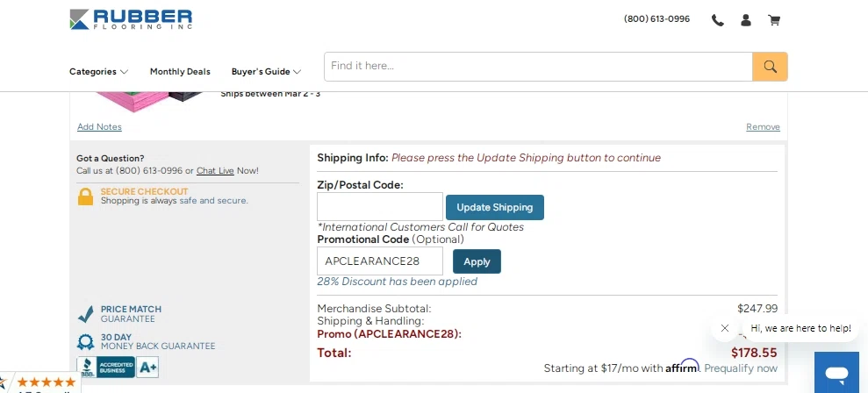Remove the item from cart
868x393 pixels.
[x=763, y=127]
